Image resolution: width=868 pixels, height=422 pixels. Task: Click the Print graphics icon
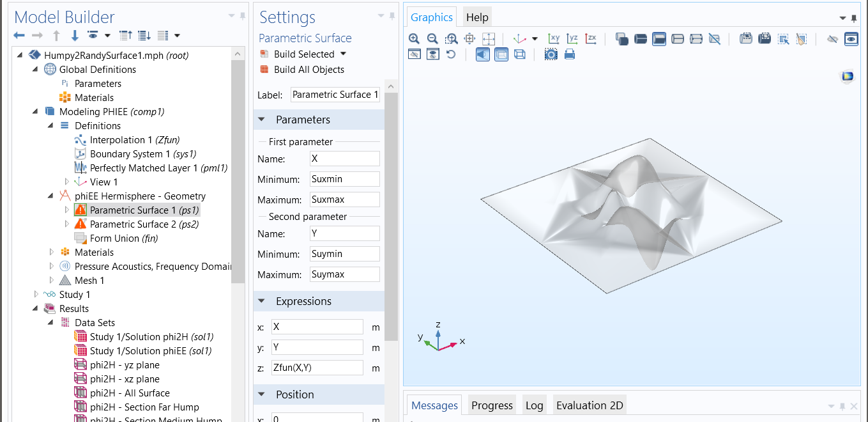[570, 55]
